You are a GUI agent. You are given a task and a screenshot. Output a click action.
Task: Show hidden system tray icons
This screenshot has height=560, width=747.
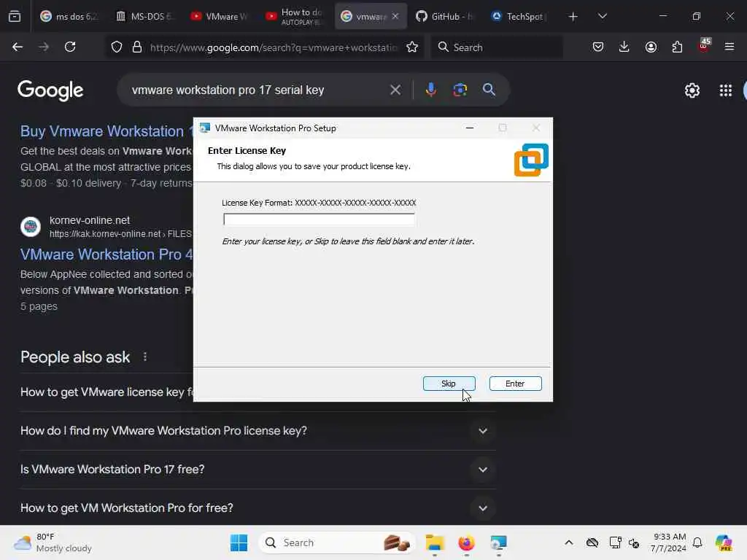point(569,542)
